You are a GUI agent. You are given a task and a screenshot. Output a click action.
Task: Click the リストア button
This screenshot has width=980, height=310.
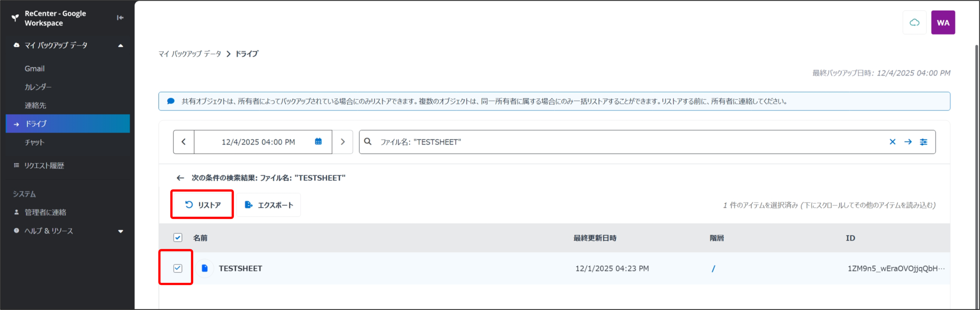[x=203, y=205]
